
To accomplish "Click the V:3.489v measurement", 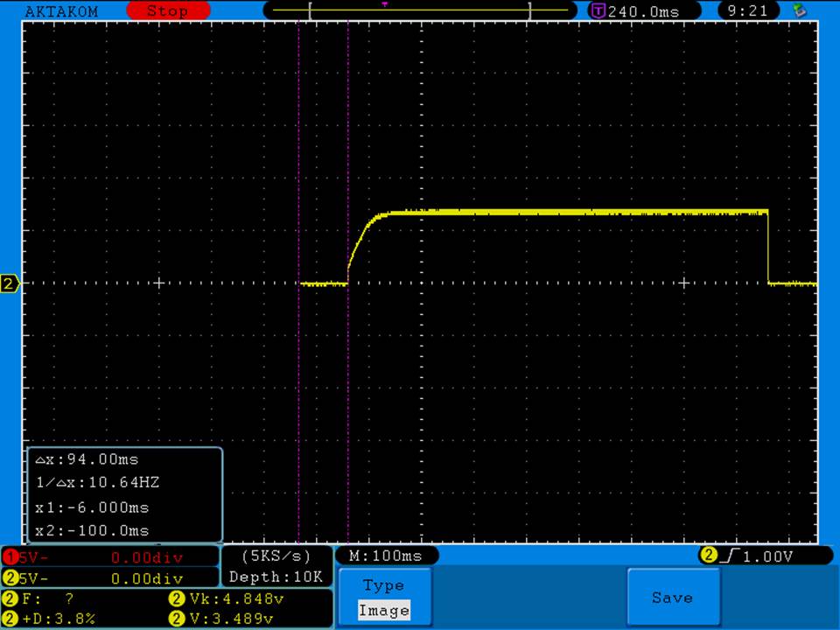I will coord(231,619).
